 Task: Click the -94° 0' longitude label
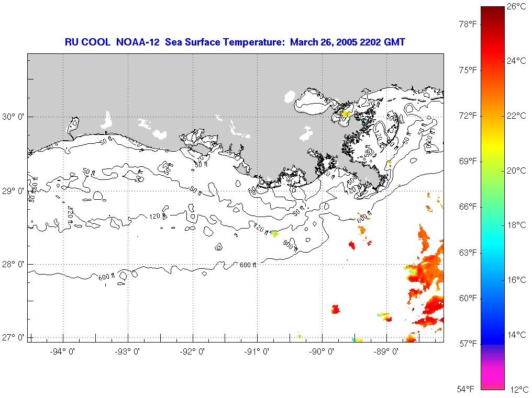(x=62, y=352)
